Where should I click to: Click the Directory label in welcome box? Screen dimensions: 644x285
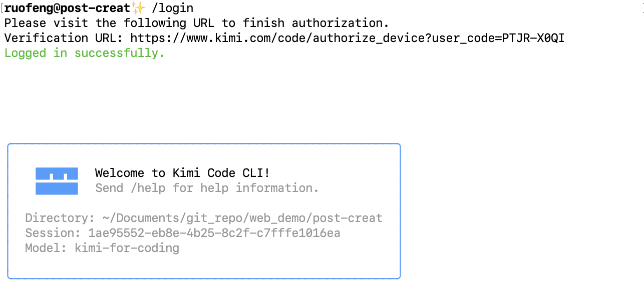(x=60, y=218)
